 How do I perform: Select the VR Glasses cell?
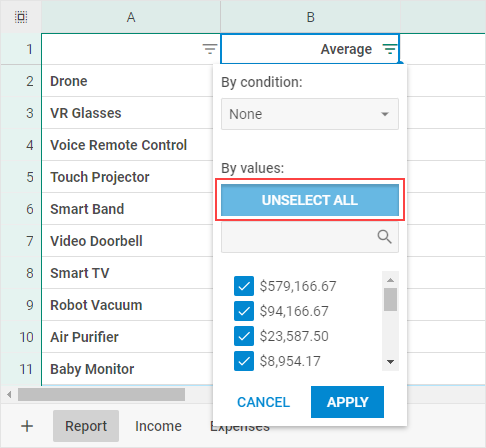127,113
